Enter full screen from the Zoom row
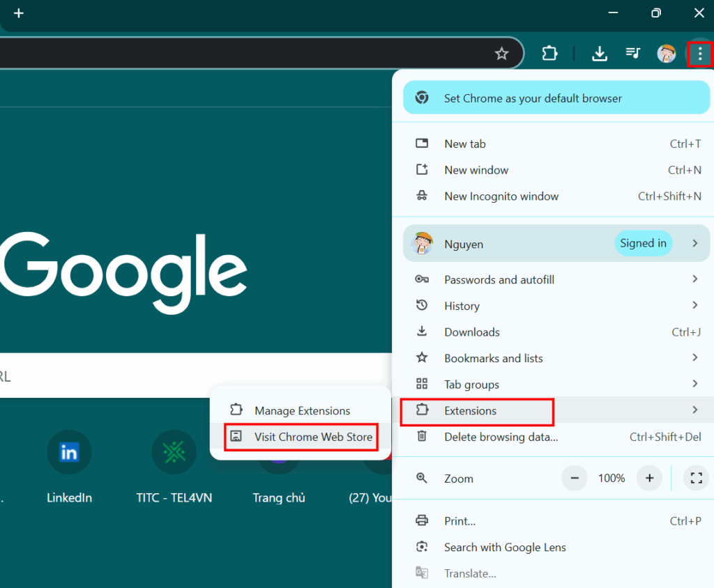Viewport: 714px width, 588px height. pos(697,479)
